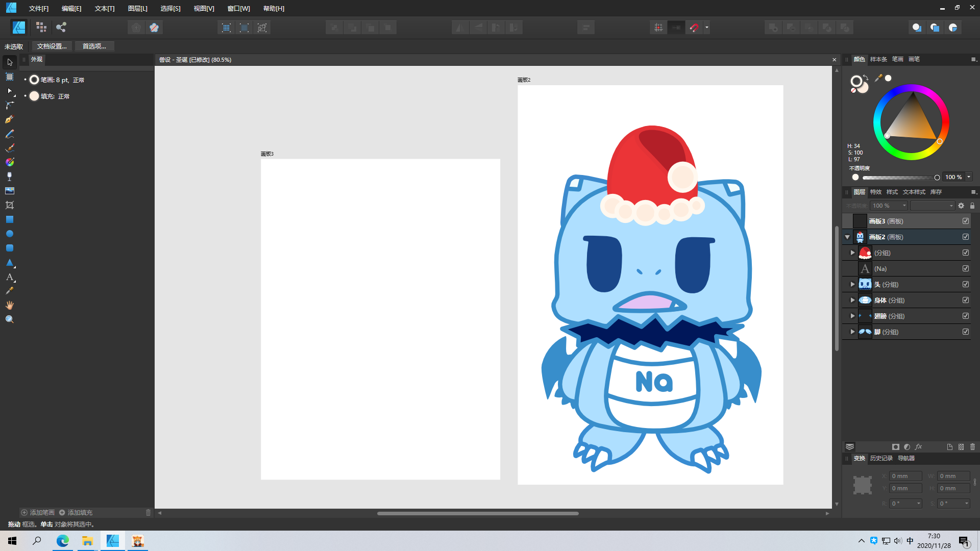
Task: Click 添加填充 in appearance panel
Action: [76, 512]
